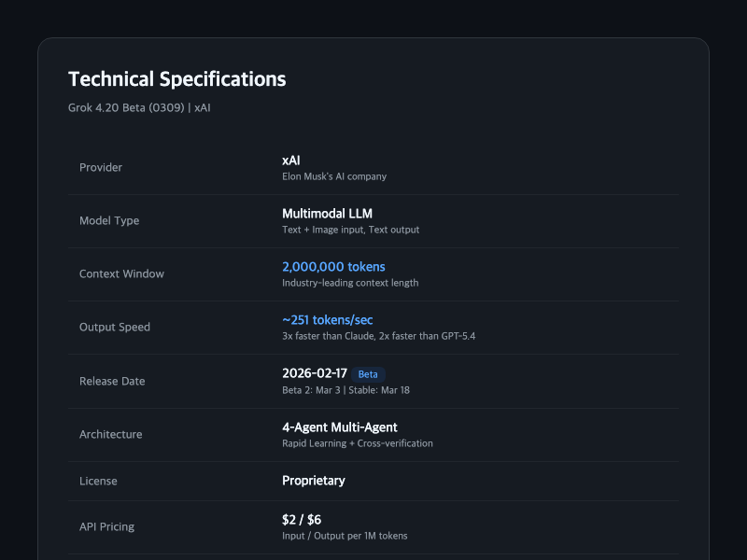Viewport: 747px width, 560px height.
Task: Click the Elon Musk's AI company description
Action: 333,176
